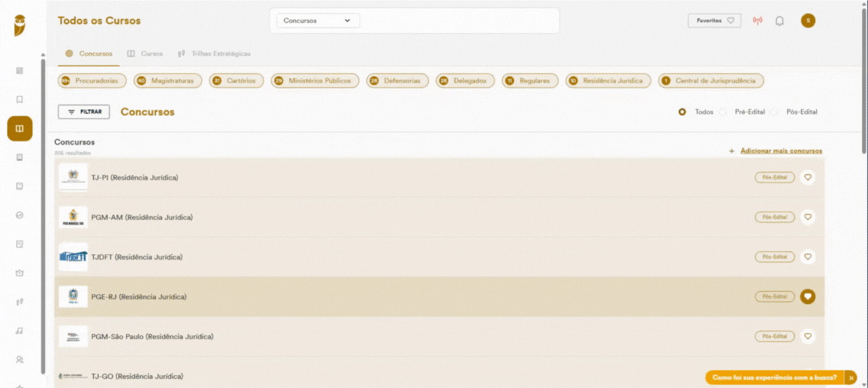Click the Pós-Edital tag on TJDFT row
This screenshot has height=388, width=868.
[775, 257]
